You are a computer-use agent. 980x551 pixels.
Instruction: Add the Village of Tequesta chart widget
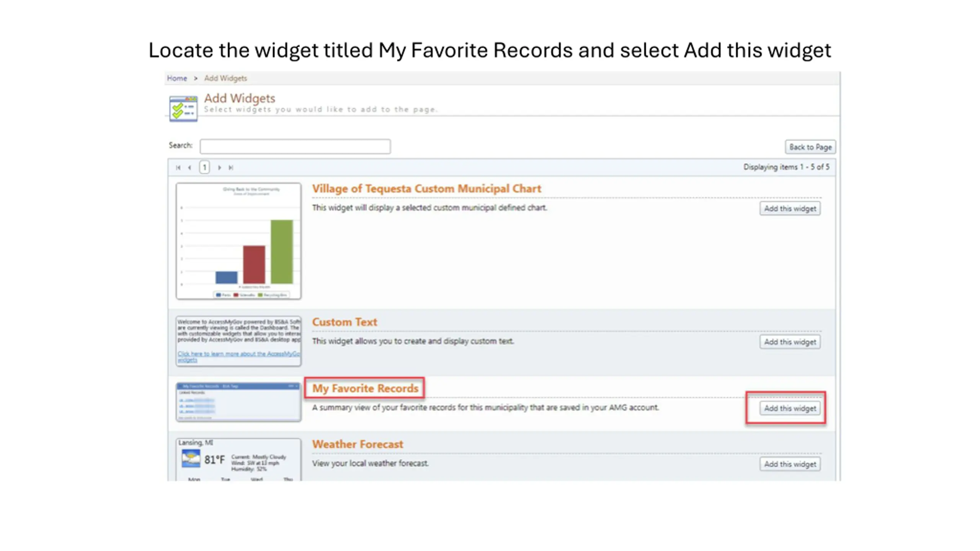pyautogui.click(x=790, y=209)
